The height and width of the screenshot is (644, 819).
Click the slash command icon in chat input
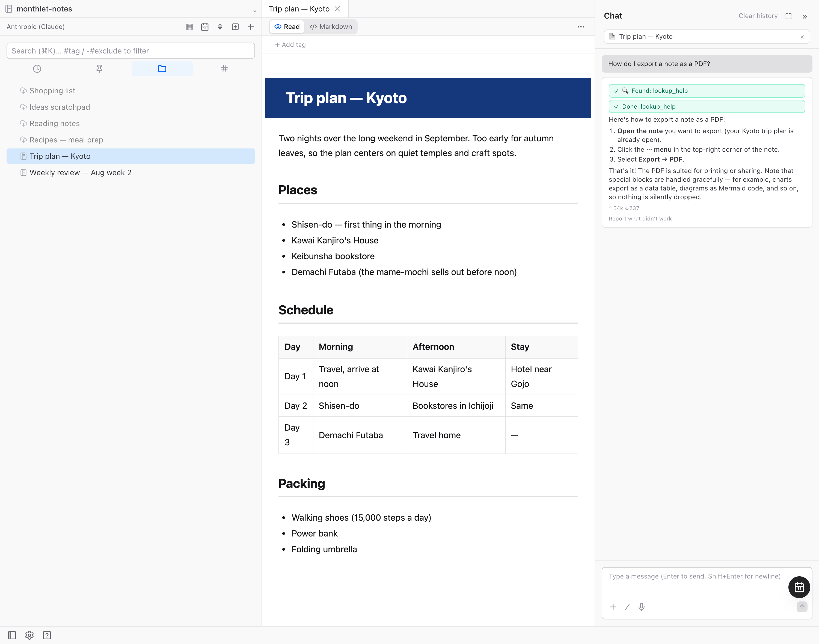click(x=627, y=607)
